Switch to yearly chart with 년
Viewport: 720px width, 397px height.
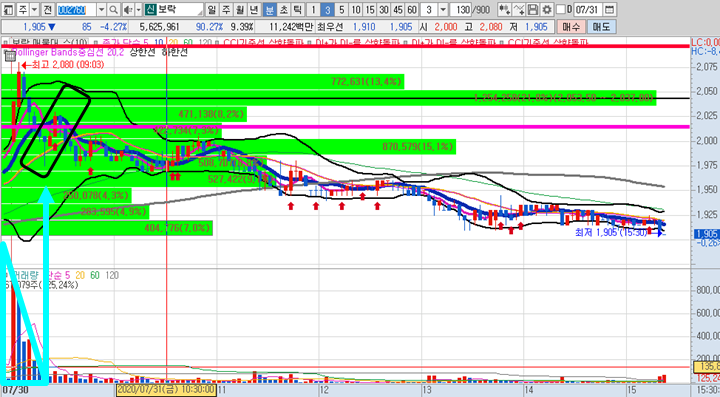[x=254, y=9]
